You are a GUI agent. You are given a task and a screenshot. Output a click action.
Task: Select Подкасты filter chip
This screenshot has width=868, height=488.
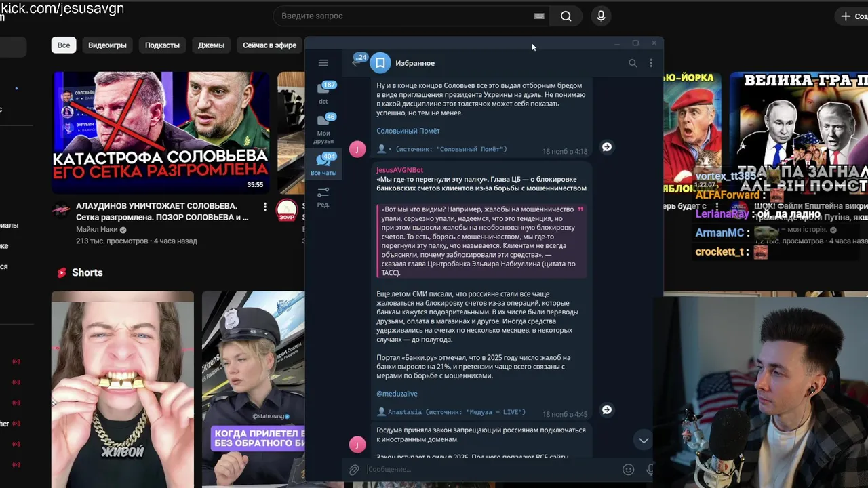[x=162, y=45]
